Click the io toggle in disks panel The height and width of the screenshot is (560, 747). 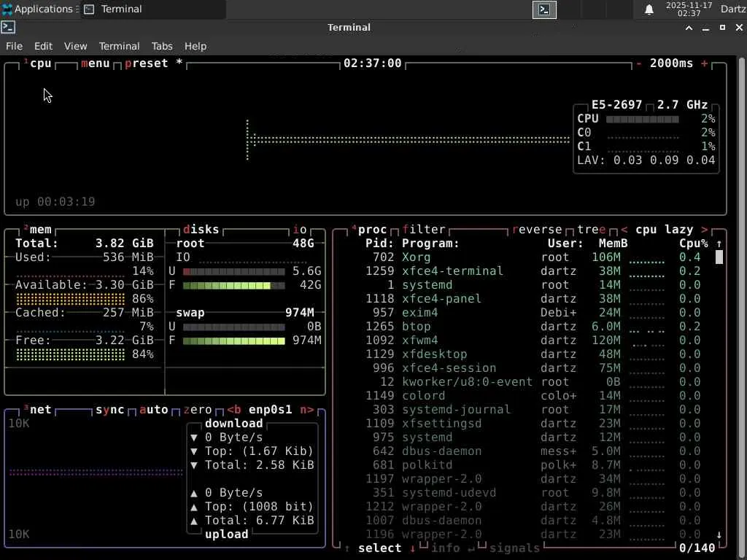pyautogui.click(x=300, y=230)
